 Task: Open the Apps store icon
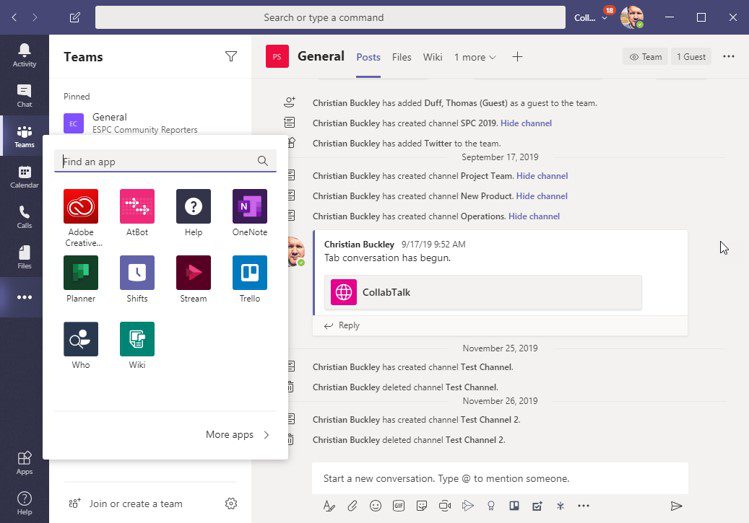pos(24,463)
